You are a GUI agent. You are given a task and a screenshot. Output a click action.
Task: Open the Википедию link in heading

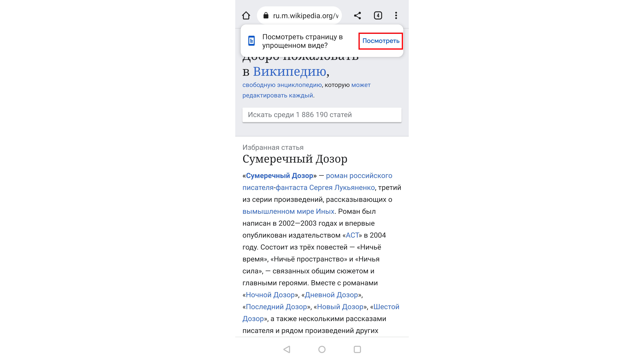point(289,72)
